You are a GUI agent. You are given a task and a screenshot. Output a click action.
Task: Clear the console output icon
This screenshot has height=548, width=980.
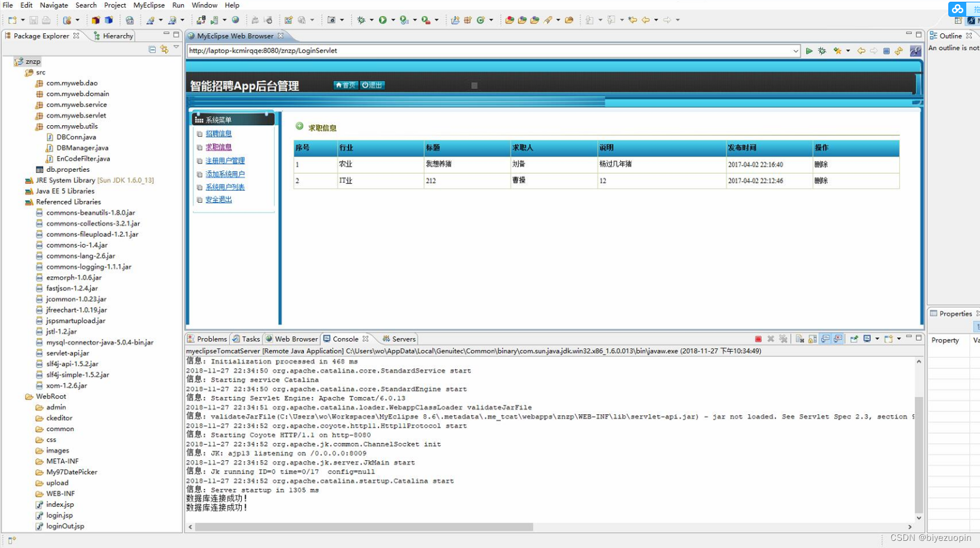[800, 339]
